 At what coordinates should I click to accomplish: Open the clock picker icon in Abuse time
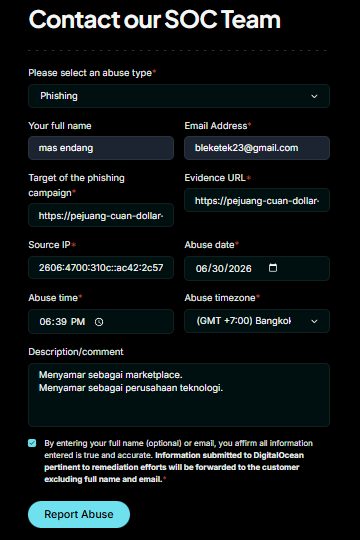click(x=99, y=322)
